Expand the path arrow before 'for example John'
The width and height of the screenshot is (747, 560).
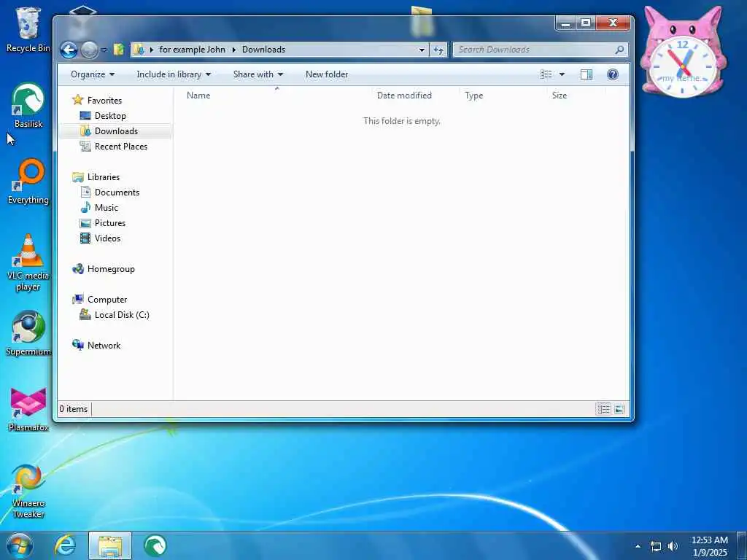click(x=152, y=50)
